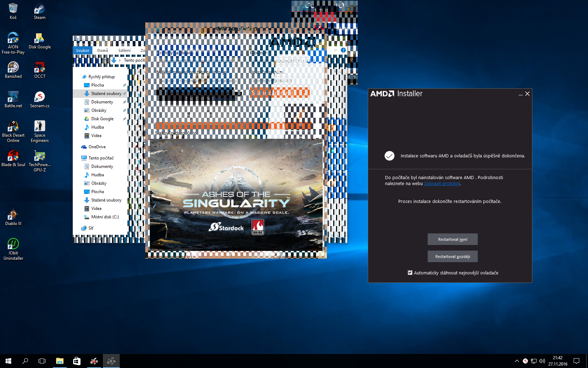Launch the Blade & Soul desktop icon
This screenshot has width=588, height=368.
[13, 158]
